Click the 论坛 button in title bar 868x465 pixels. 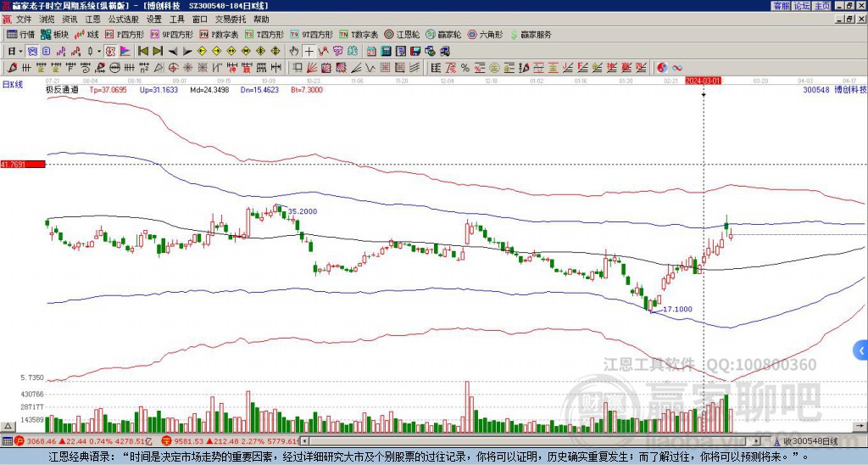[x=802, y=6]
